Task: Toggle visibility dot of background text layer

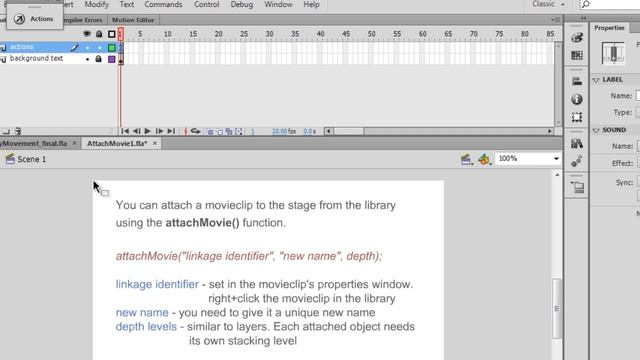Action: (87, 59)
